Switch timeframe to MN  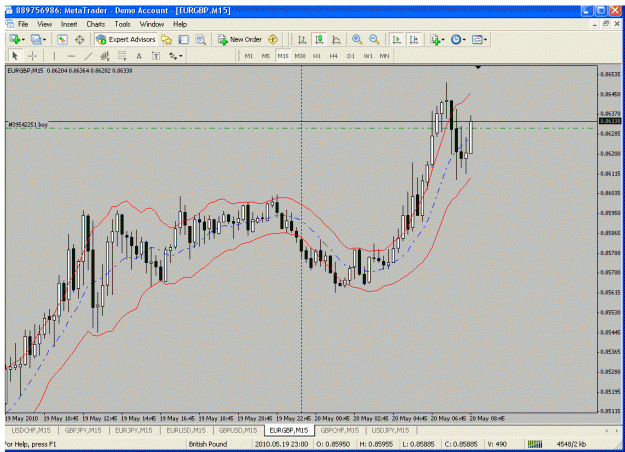pos(384,56)
